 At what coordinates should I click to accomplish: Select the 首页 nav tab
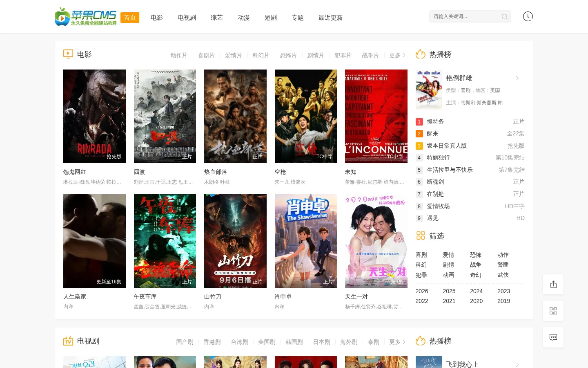[x=130, y=18]
